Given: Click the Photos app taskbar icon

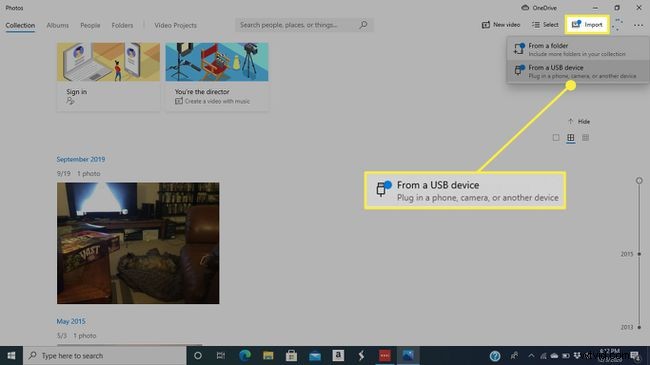Looking at the screenshot, I should (x=408, y=355).
